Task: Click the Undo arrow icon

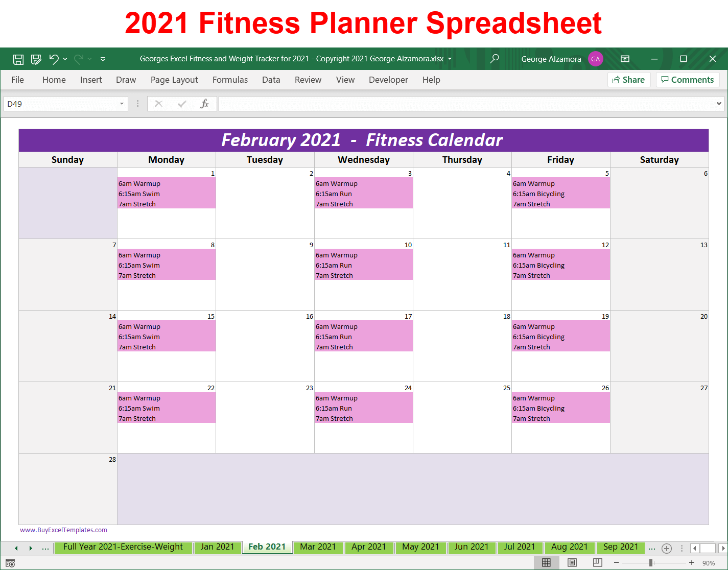Action: pyautogui.click(x=54, y=59)
